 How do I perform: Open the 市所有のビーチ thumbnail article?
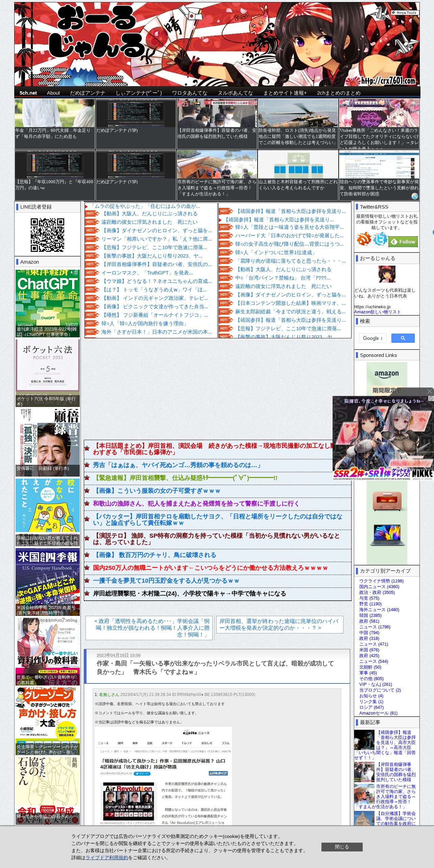pyautogui.click(x=217, y=175)
